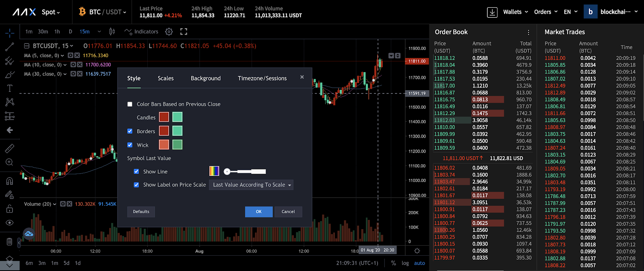Screen dimensions: 644x271
Task: Toggle Color Bars Based on Previous Close
Action: (x=130, y=104)
